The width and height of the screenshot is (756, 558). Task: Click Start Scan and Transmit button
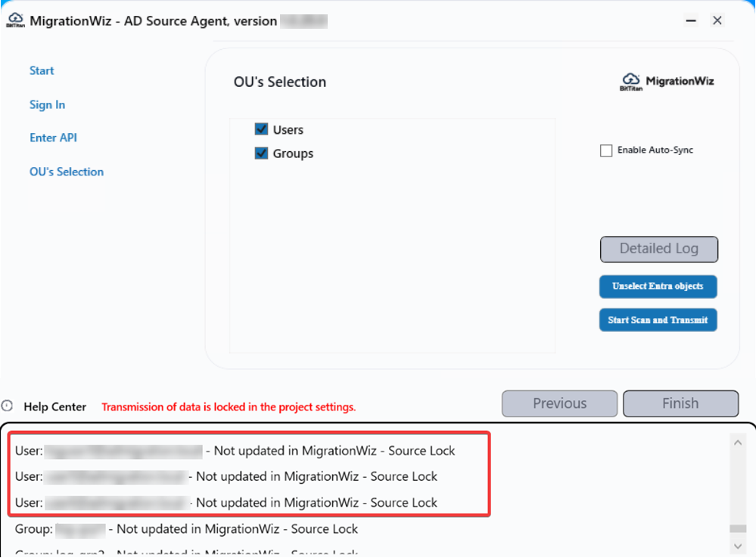point(658,320)
